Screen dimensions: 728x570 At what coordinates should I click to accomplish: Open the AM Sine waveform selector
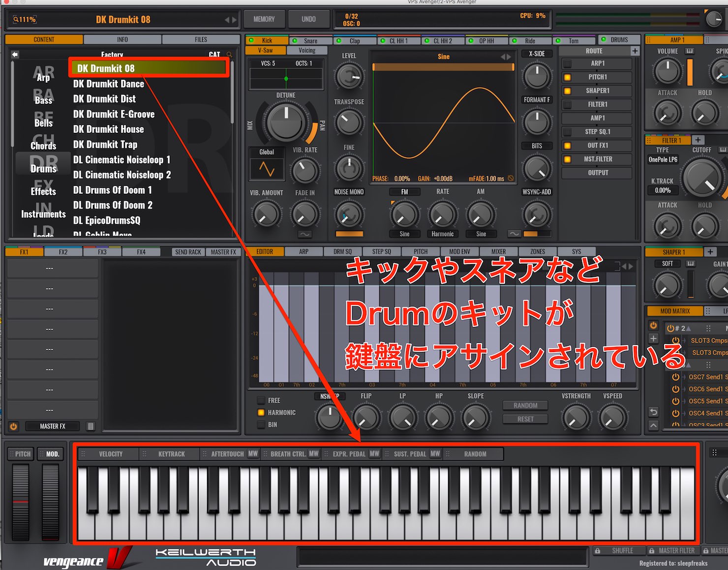pos(481,234)
